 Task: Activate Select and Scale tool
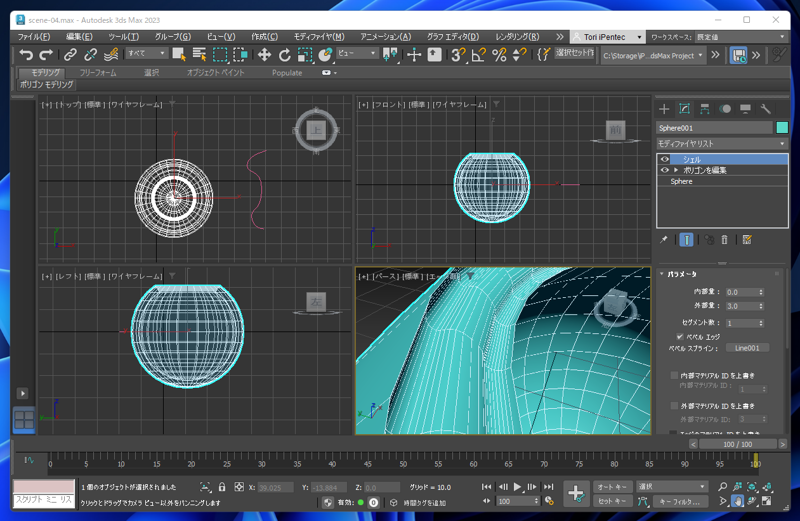pos(305,54)
